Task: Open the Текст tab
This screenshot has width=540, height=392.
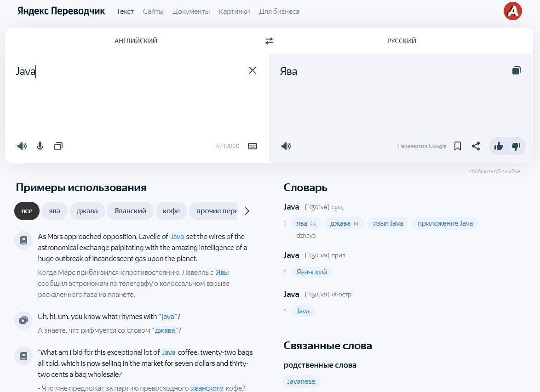Action: pyautogui.click(x=125, y=11)
